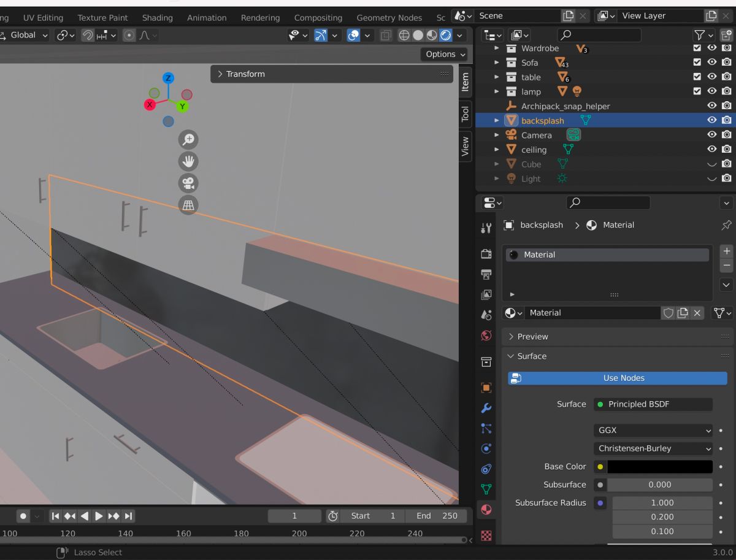Switch to the Shading workspace tab
The width and height of the screenshot is (736, 560).
tap(158, 18)
